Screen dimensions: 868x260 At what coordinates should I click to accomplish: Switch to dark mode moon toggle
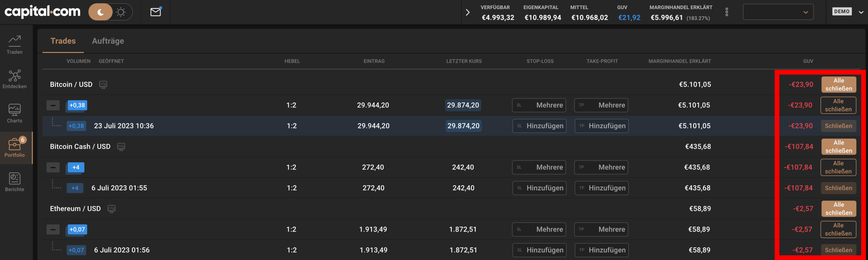coord(100,12)
